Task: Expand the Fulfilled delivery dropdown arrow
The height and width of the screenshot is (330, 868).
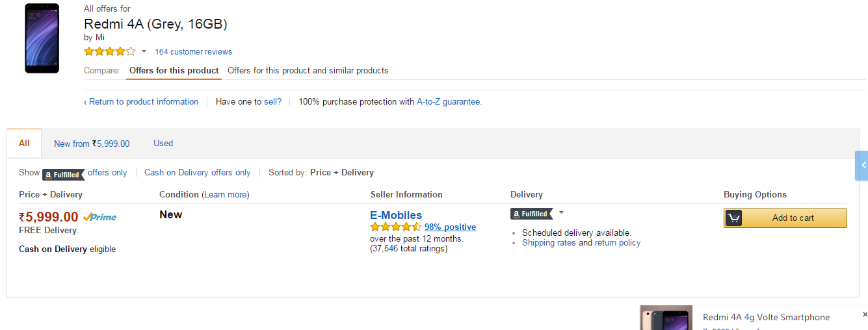Action: point(561,212)
